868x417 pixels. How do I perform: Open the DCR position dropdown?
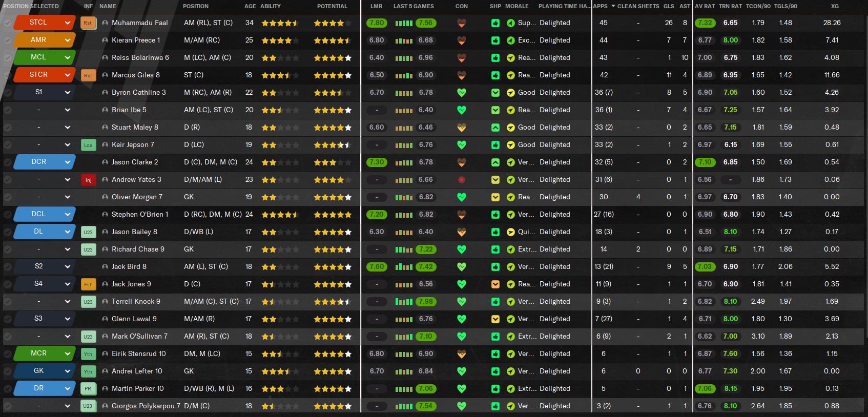point(45,162)
